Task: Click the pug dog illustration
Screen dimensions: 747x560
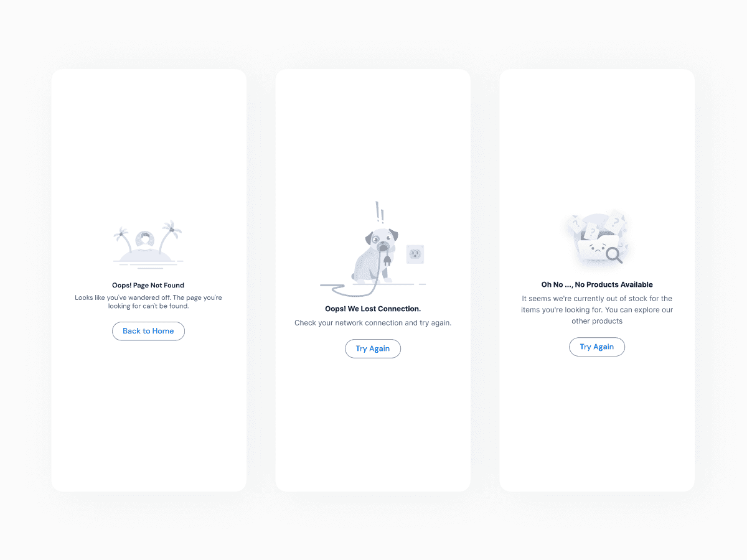Action: click(x=375, y=255)
